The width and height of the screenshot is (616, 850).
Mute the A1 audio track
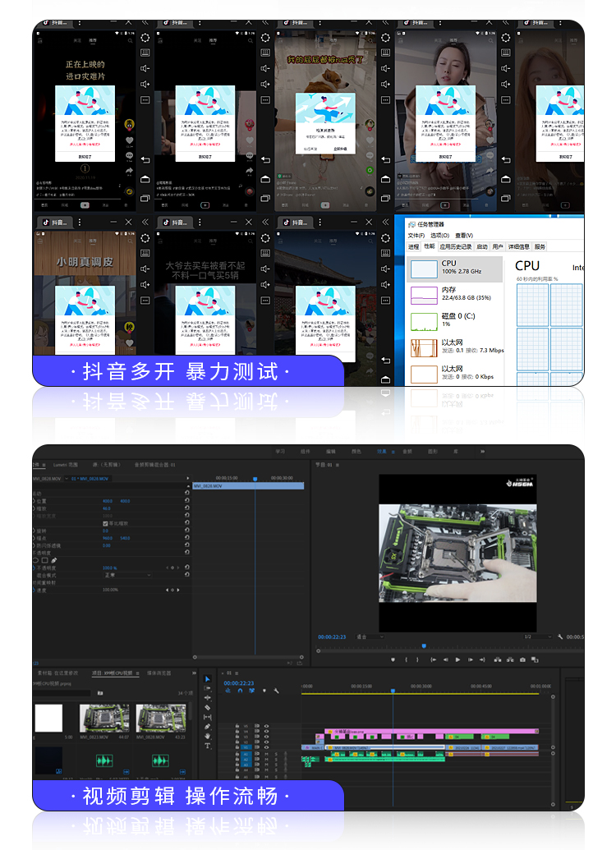coord(266,754)
